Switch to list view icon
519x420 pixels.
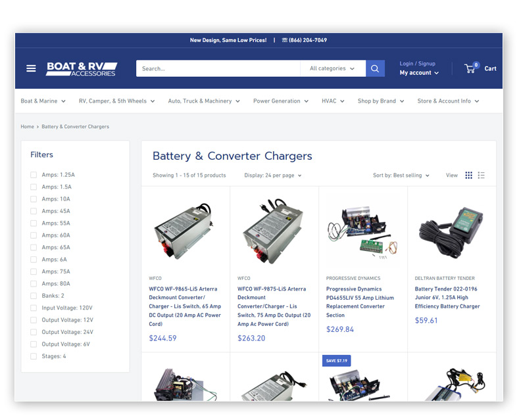pos(482,175)
